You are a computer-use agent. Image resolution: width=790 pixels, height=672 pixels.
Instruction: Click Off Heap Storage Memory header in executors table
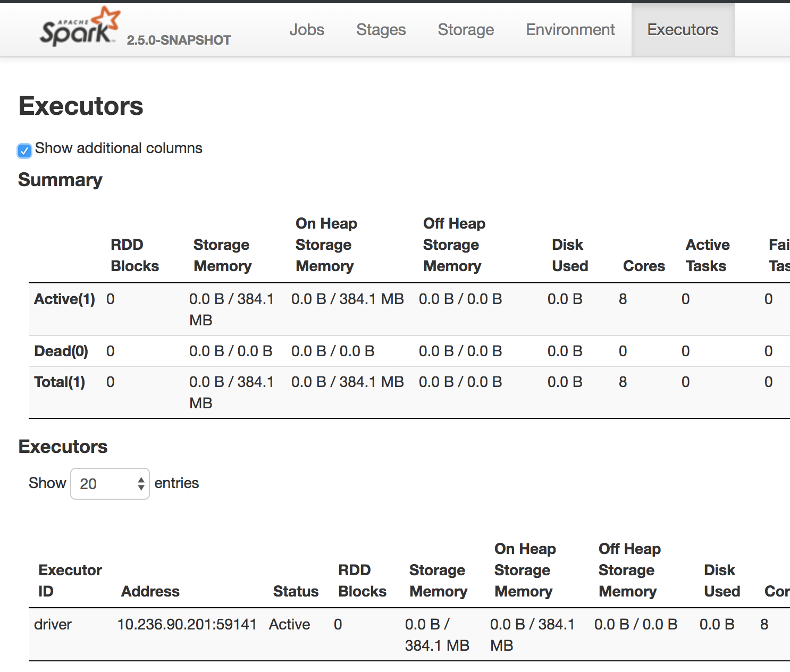pyautogui.click(x=629, y=570)
